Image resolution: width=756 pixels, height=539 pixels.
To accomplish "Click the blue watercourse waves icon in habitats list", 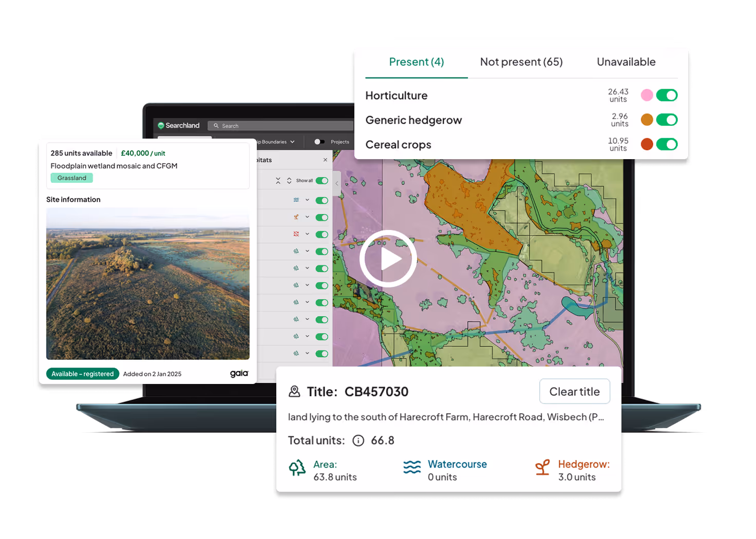I will (x=296, y=200).
